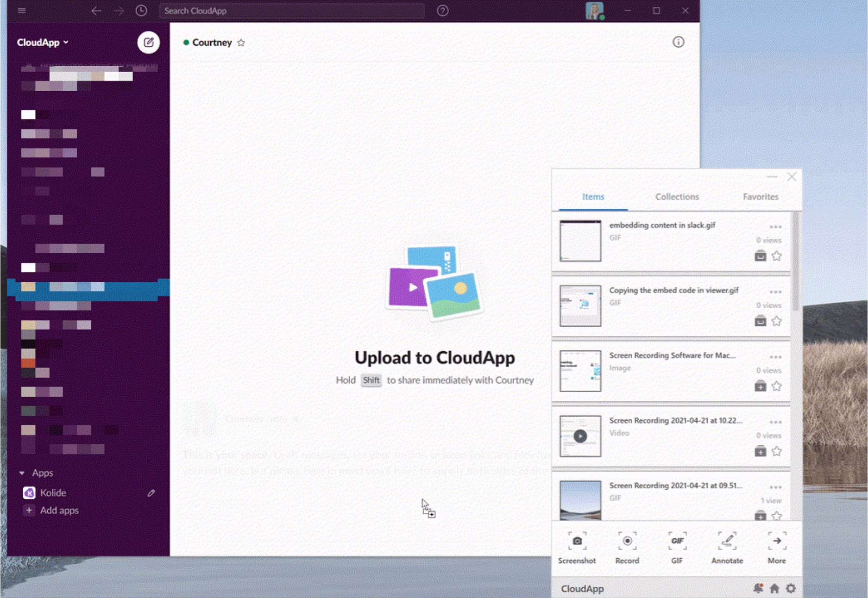Open history clock icon

141,11
